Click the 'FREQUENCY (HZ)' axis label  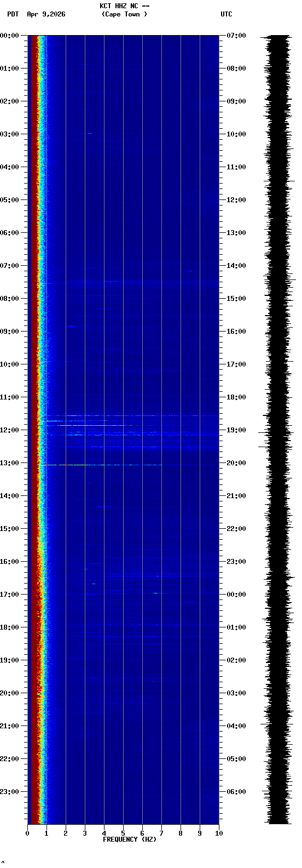[x=130, y=840]
